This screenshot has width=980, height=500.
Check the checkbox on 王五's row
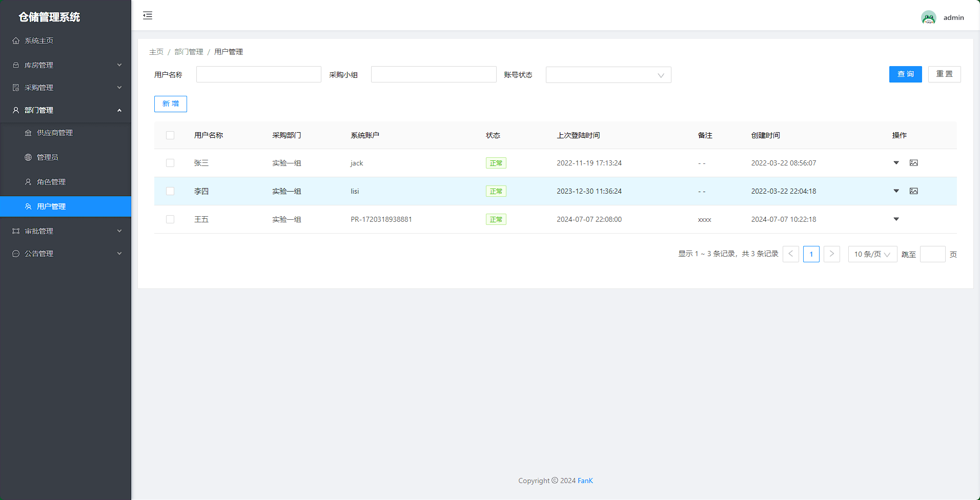point(170,219)
